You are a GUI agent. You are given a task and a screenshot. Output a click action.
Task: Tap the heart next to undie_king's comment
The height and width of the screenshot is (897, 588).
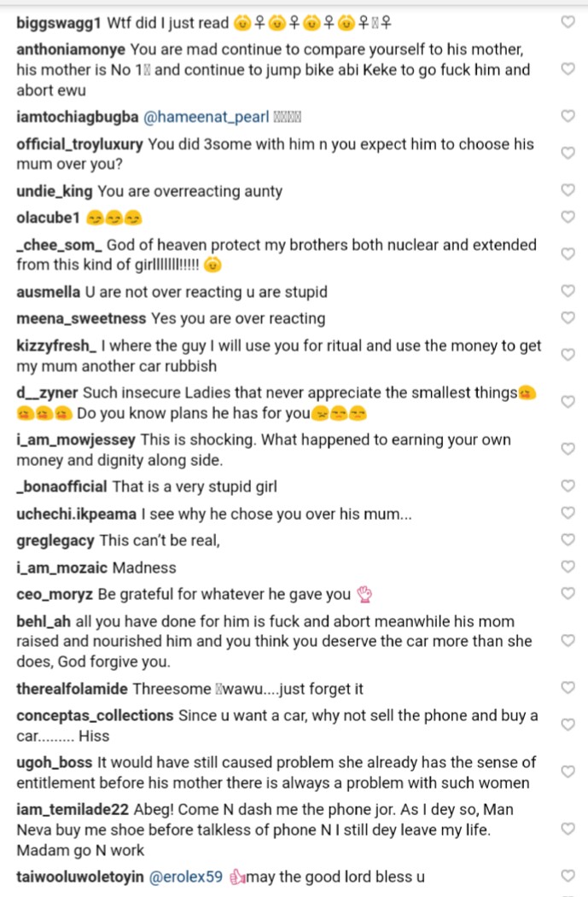click(568, 189)
